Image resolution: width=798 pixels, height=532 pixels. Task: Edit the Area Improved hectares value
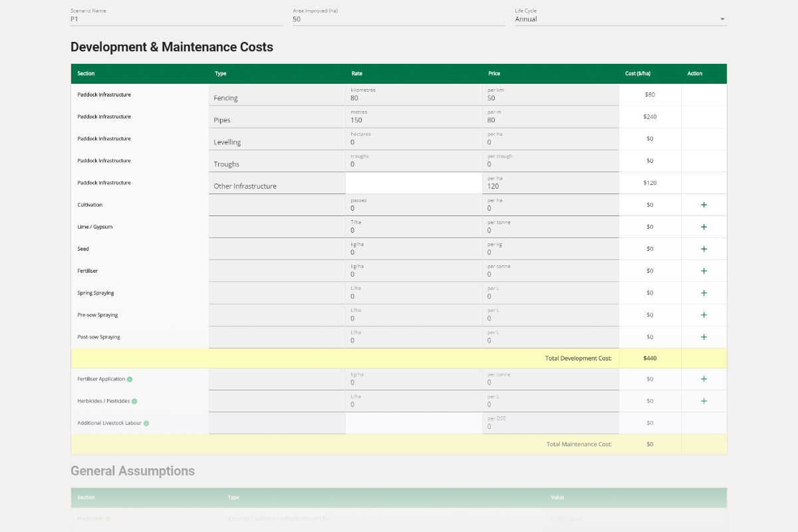(396, 19)
